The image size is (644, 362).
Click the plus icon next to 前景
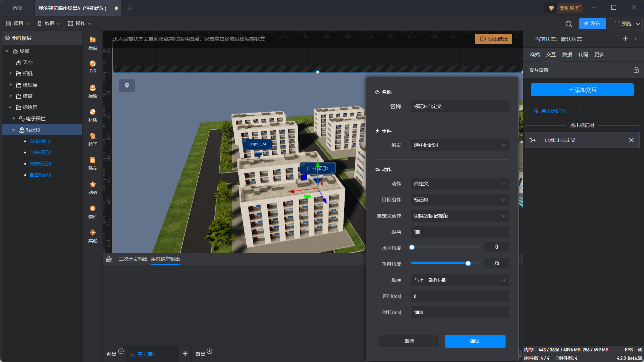coord(121,351)
